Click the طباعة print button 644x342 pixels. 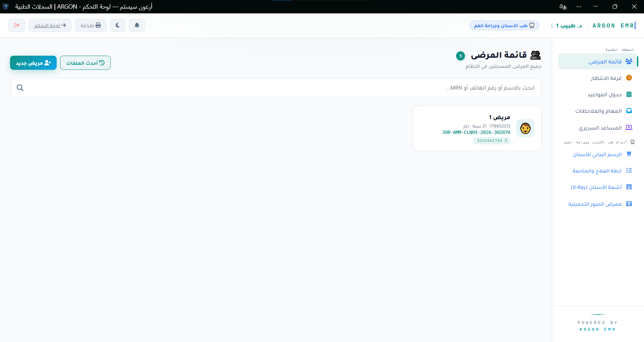[91, 25]
